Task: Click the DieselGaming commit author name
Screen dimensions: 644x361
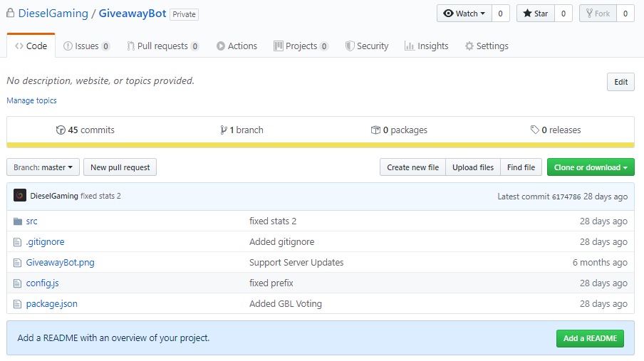Action: (x=54, y=196)
